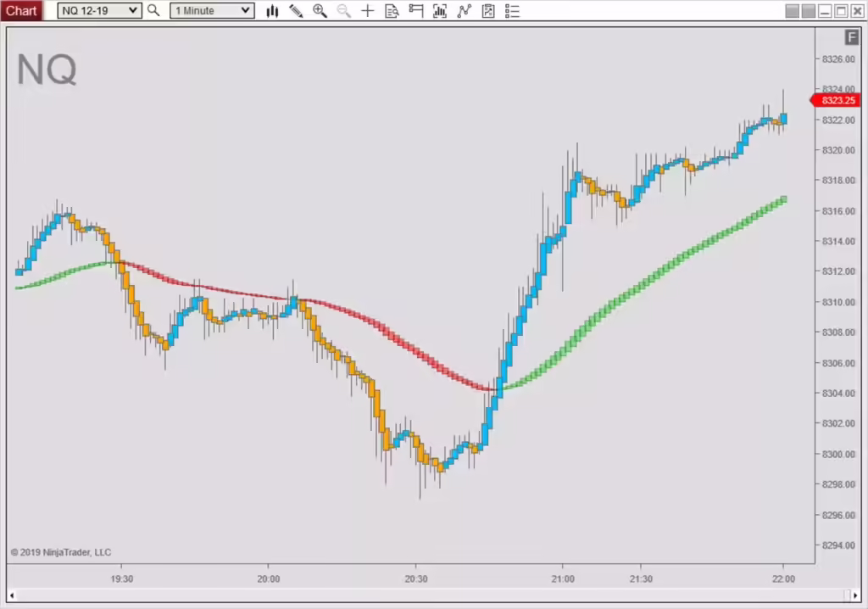Click the list options icon in toolbar
This screenshot has height=609, width=868.
(512, 11)
